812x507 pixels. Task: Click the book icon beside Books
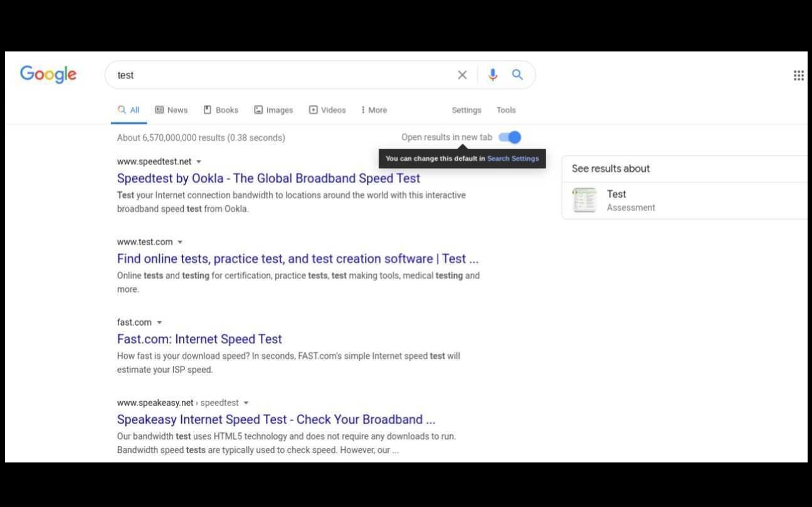click(208, 109)
